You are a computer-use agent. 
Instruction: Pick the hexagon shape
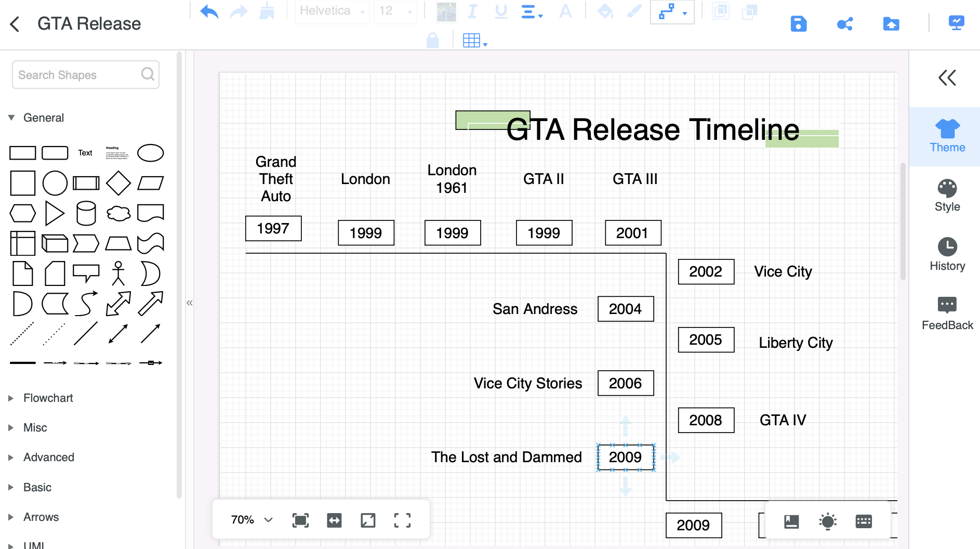coord(23,213)
